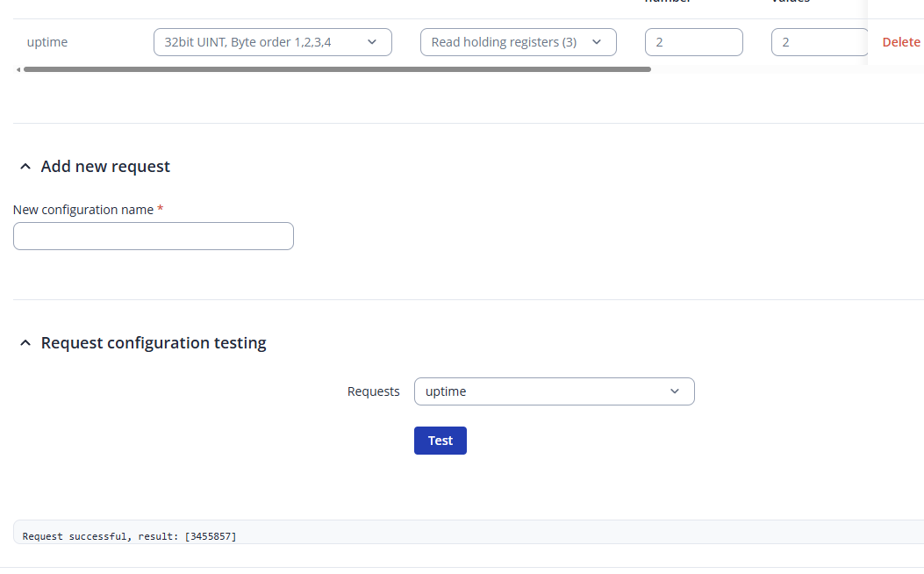
Task: Click the New configuration name label
Action: [83, 210]
